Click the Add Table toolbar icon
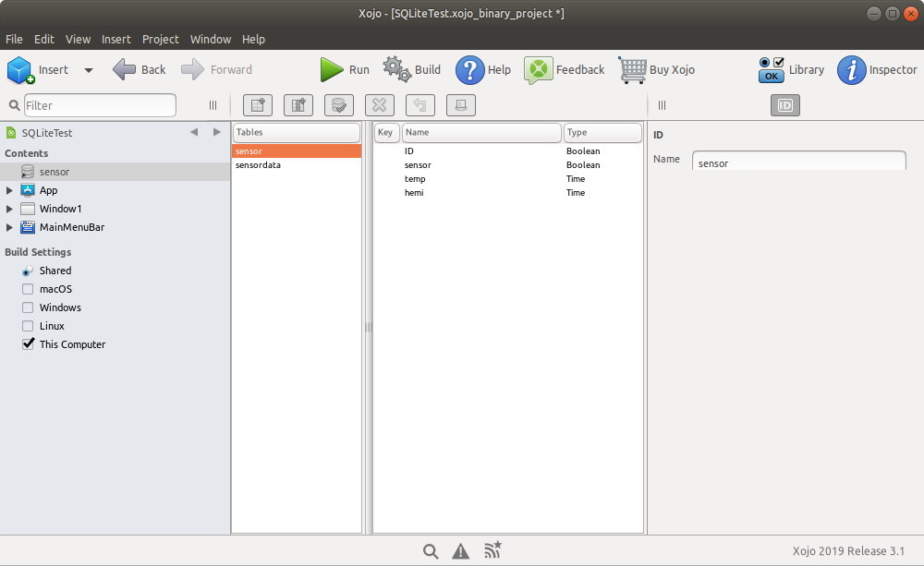Viewport: 924px width, 566px height. 258,105
